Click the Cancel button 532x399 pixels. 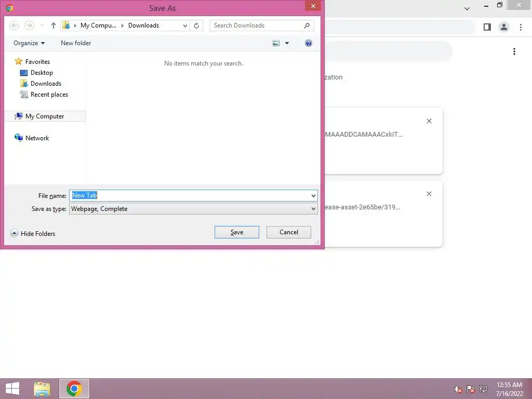289,232
